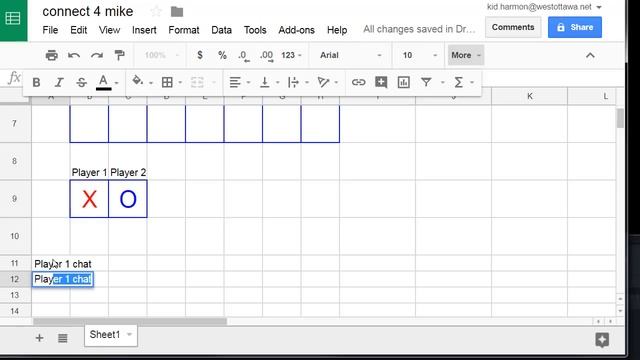Open the all sheets list
The image size is (640, 360).
[x=62, y=338]
